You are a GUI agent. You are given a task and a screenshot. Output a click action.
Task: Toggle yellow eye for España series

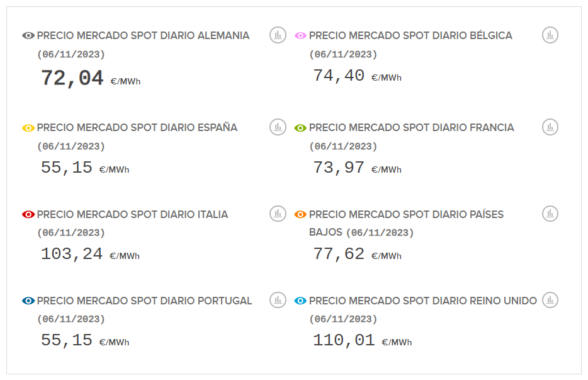[x=28, y=128]
